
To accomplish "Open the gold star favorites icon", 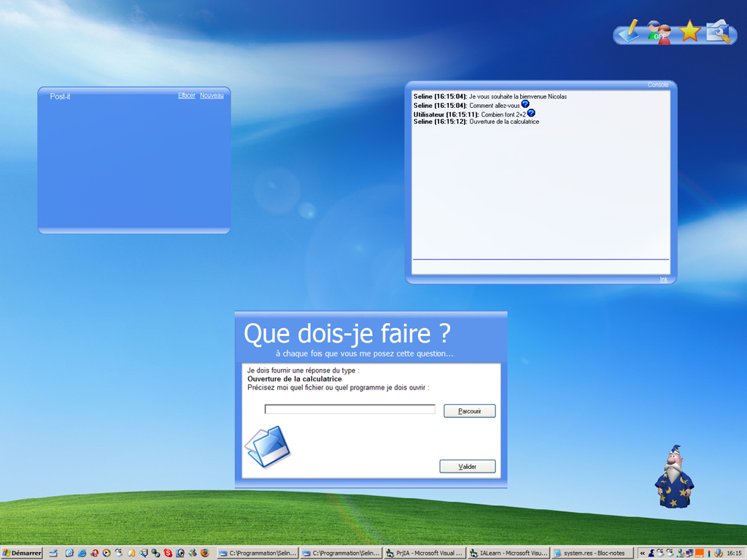I will pos(689,31).
